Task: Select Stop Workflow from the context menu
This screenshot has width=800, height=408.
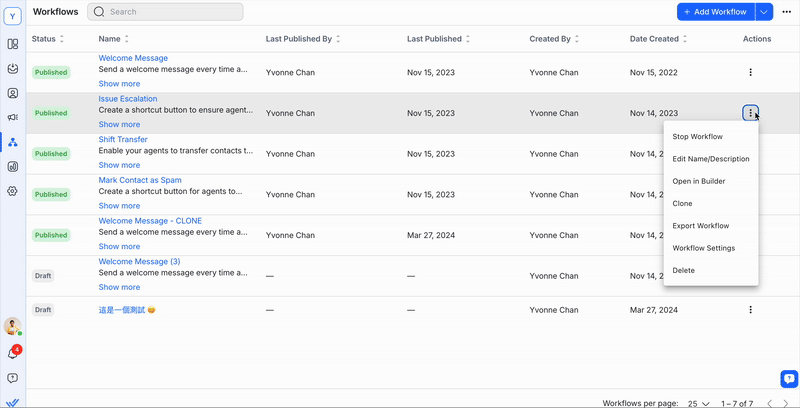Action: tap(697, 137)
